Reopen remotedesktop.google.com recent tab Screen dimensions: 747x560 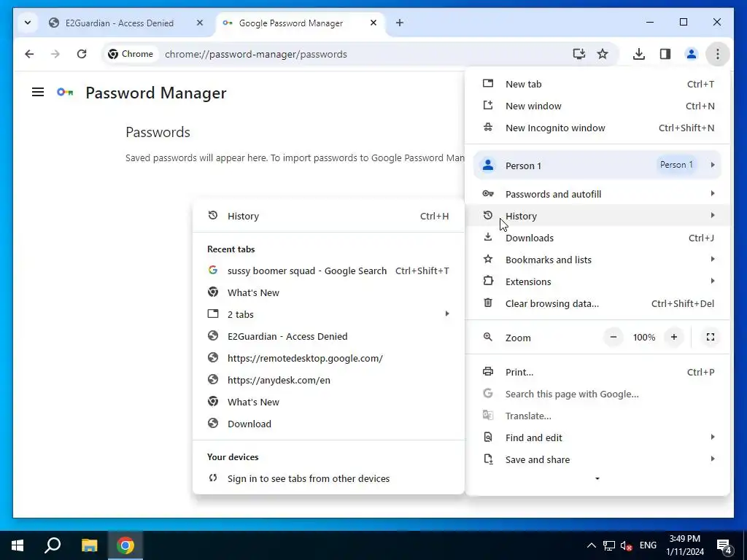click(x=328, y=358)
